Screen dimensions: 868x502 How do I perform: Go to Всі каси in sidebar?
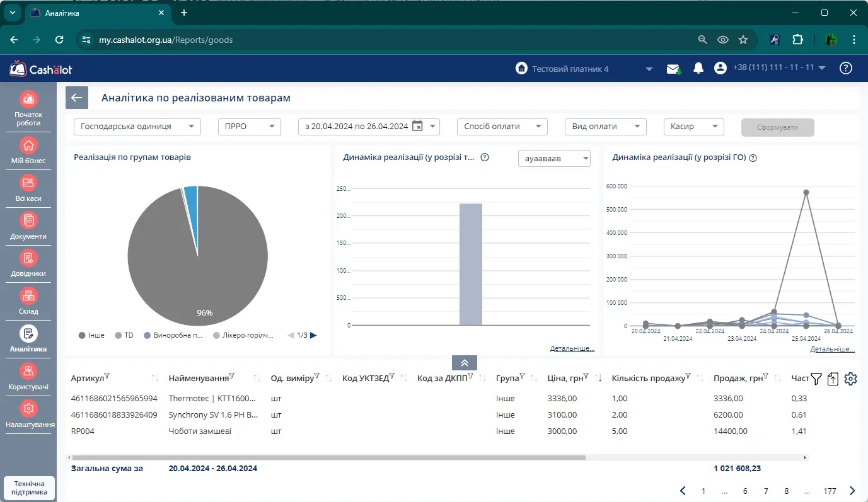[x=28, y=188]
